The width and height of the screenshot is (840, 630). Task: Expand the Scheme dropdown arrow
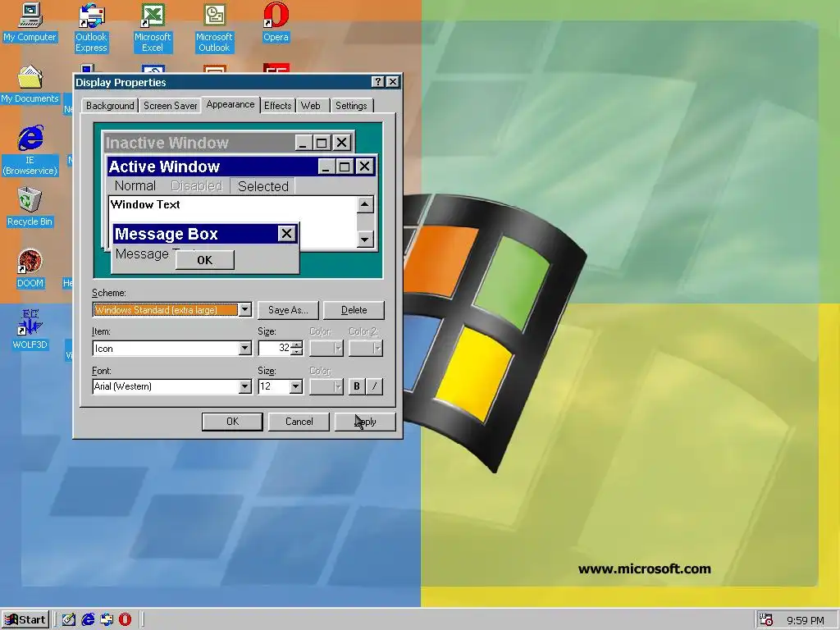pyautogui.click(x=244, y=309)
